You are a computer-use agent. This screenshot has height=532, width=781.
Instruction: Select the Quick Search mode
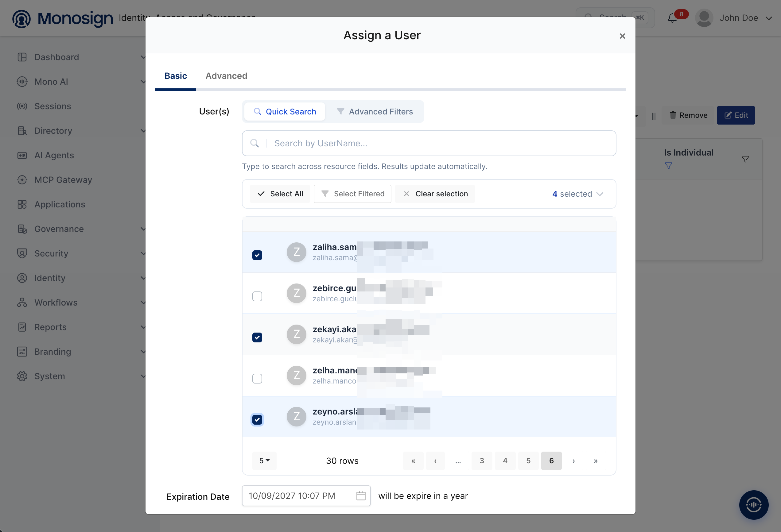(284, 111)
